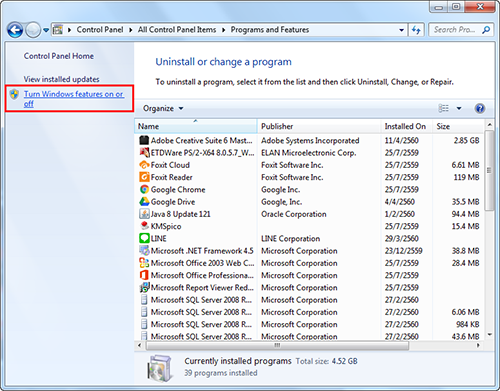This screenshot has width=500, height=391.
Task: Click ELAN Microelectronic Corp. publisher cell
Action: pos(309,153)
